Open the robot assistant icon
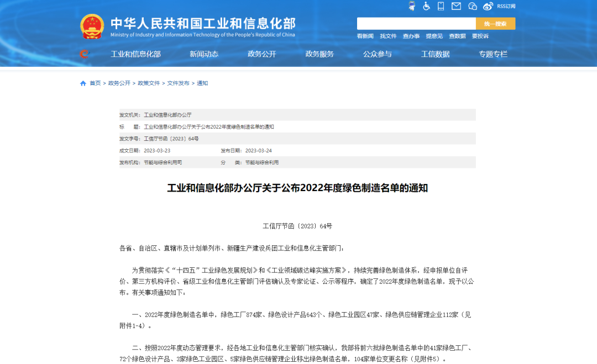Screen dimensions: 597x364 (x=412, y=6)
